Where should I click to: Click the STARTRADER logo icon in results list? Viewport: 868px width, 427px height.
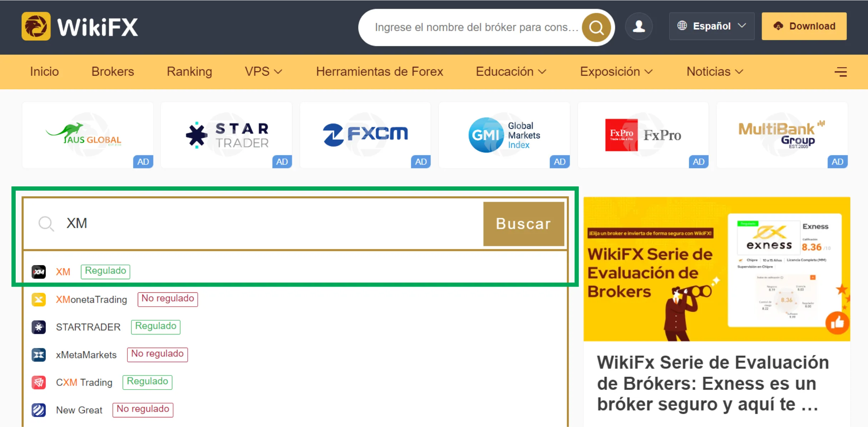(39, 327)
